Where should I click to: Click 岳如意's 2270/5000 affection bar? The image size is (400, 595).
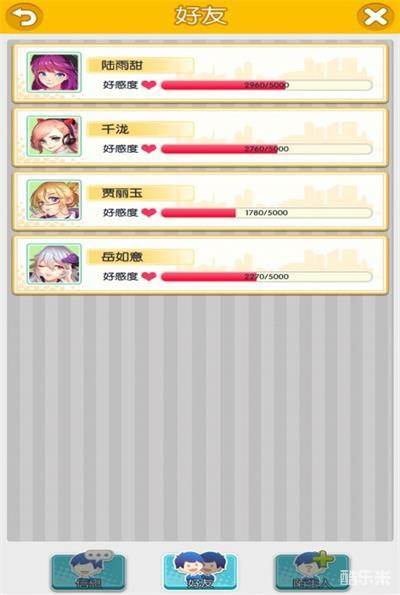[266, 276]
